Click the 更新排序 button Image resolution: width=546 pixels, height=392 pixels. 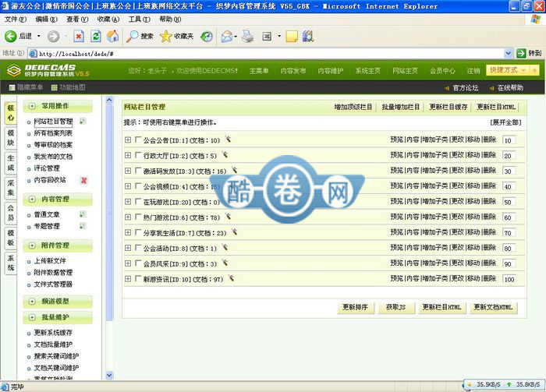pyautogui.click(x=356, y=307)
